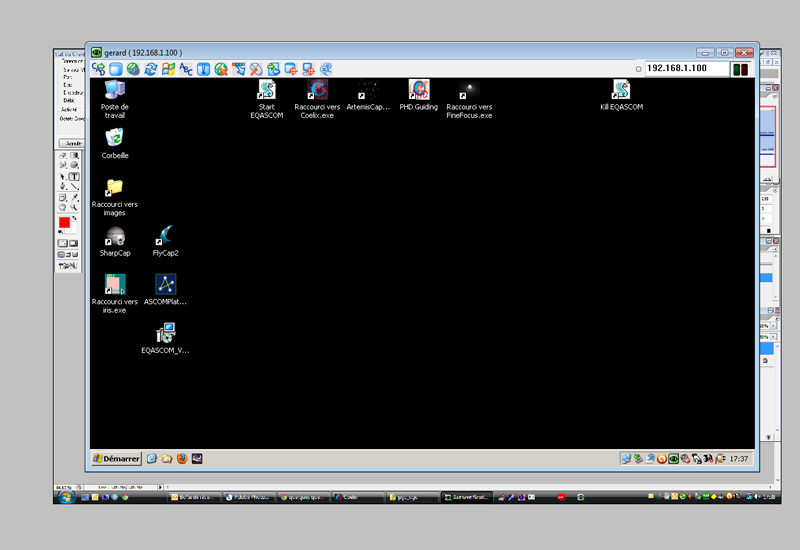
Task: Open the host Windows Start orb
Action: [66, 496]
